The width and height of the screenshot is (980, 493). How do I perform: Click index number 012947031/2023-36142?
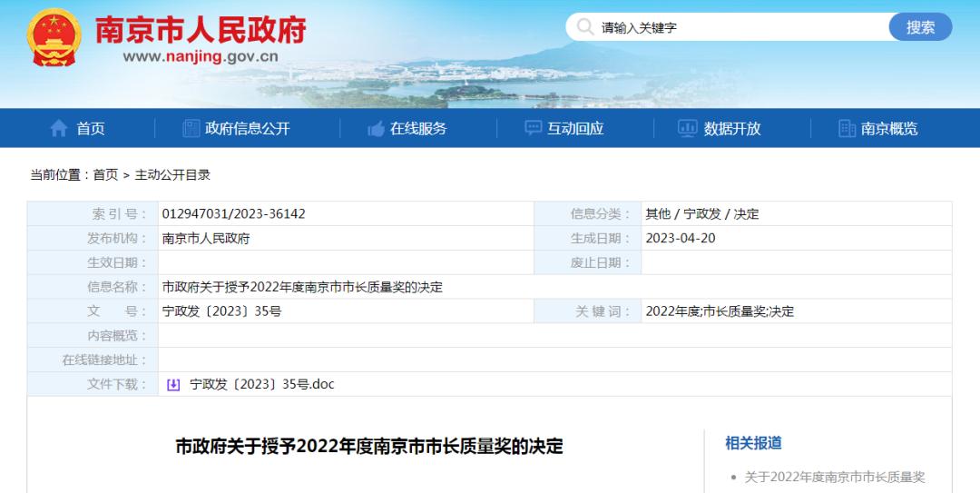(x=234, y=214)
